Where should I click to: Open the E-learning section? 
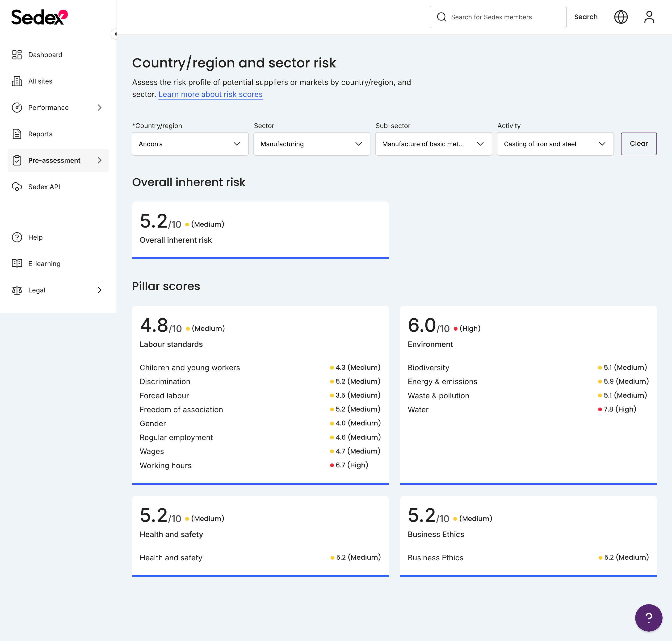click(44, 263)
